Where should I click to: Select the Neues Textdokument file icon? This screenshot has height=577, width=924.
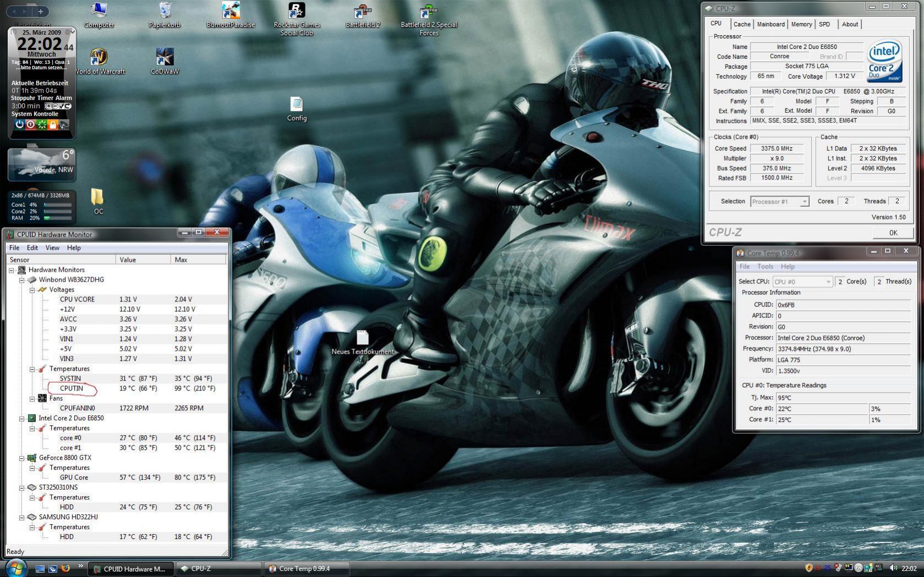(x=363, y=342)
